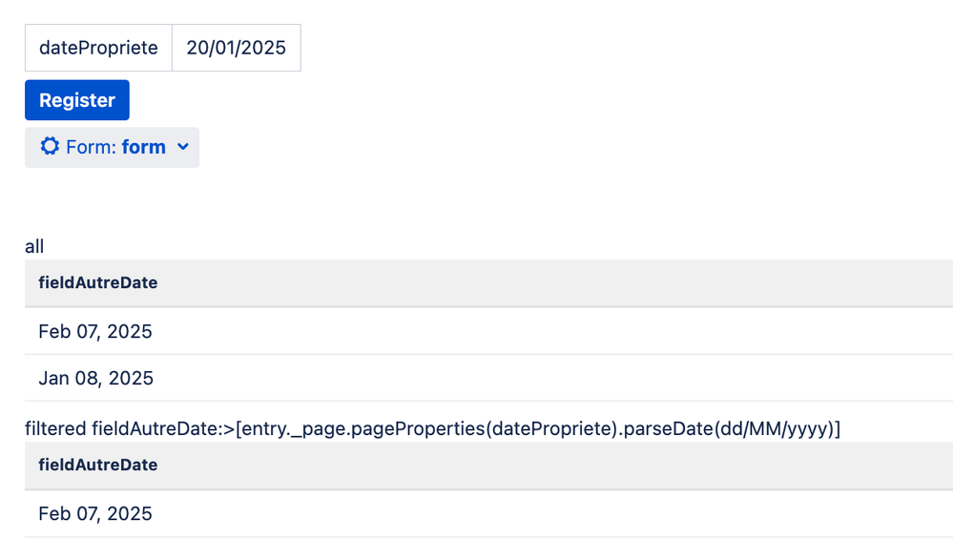Click the fieldAutreDate header in the filtered table
The width and height of the screenshot is (953, 560).
point(97,465)
